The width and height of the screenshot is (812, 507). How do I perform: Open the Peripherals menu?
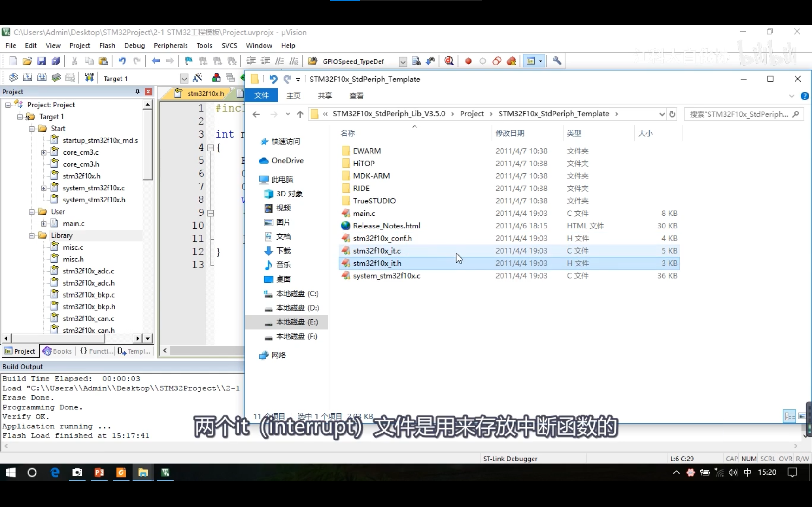pos(171,45)
